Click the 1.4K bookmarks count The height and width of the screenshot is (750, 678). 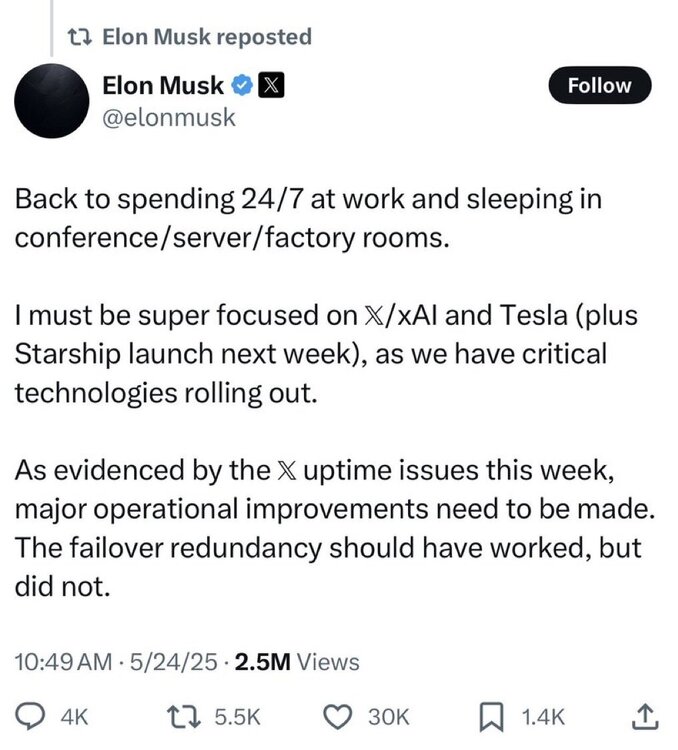coord(544,717)
